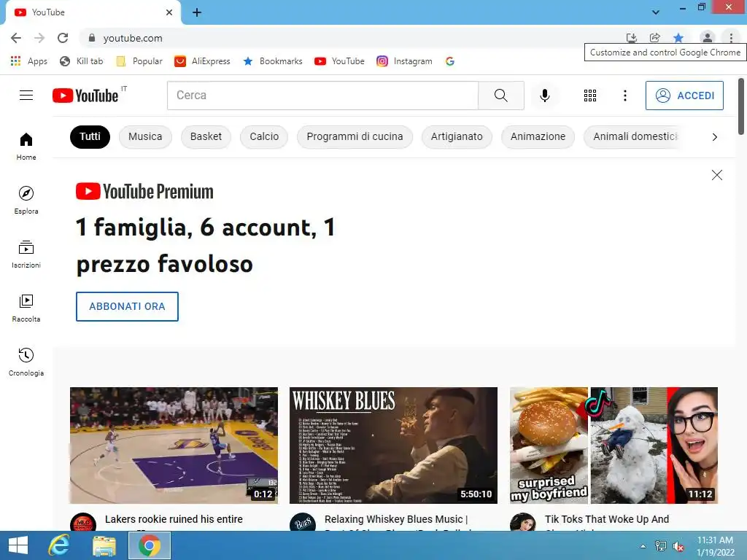Launch Internet Explorer from the taskbar
This screenshot has width=747, height=560.
point(59,545)
